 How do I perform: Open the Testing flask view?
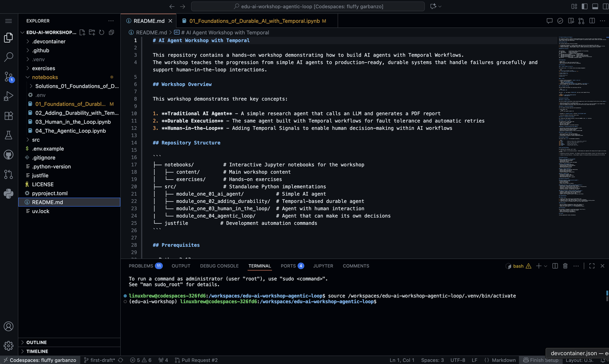8,135
